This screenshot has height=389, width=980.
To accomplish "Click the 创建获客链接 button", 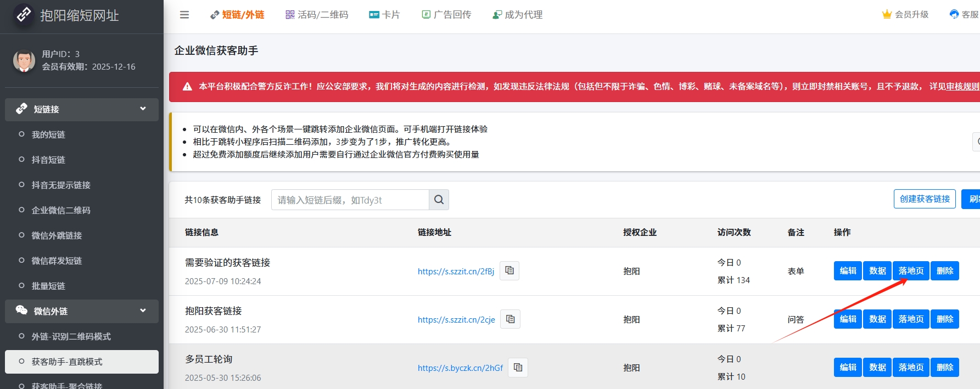I will point(925,199).
